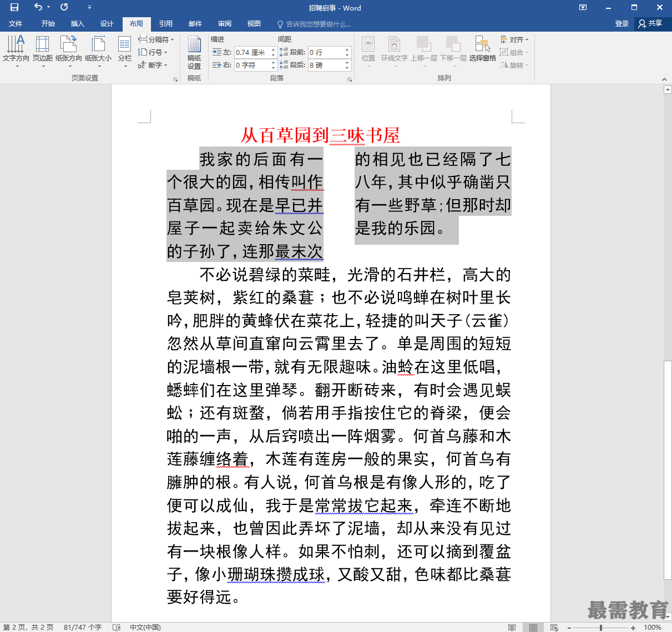
Task: Collapse the ribbon with the arrow
Action: coord(664,79)
